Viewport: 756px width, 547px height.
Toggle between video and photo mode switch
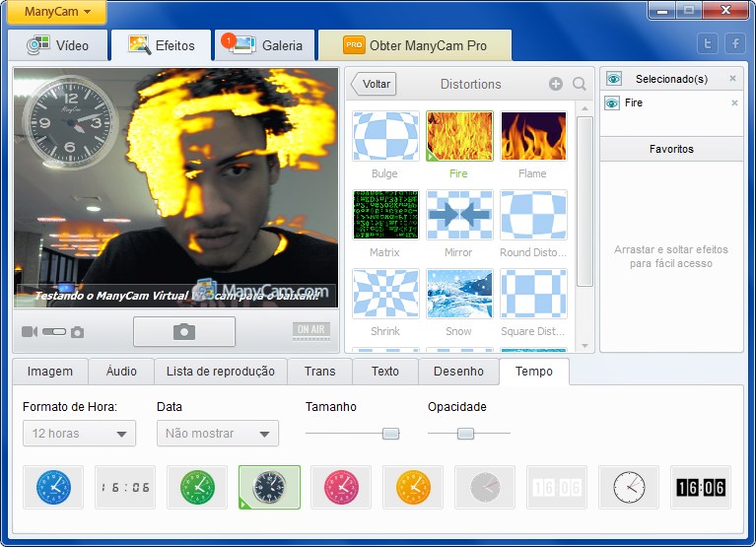54,331
